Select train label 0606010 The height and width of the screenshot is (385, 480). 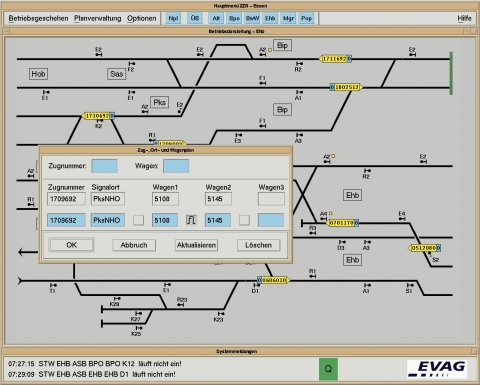[x=274, y=280]
